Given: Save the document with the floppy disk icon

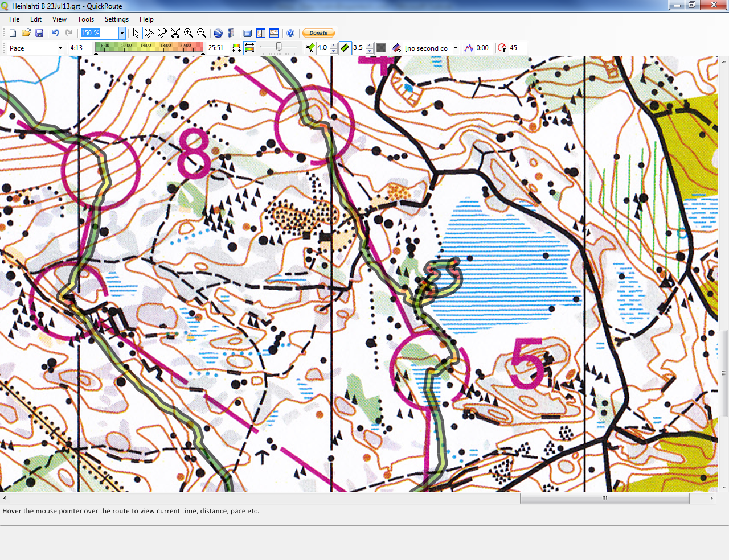Looking at the screenshot, I should (x=39, y=33).
